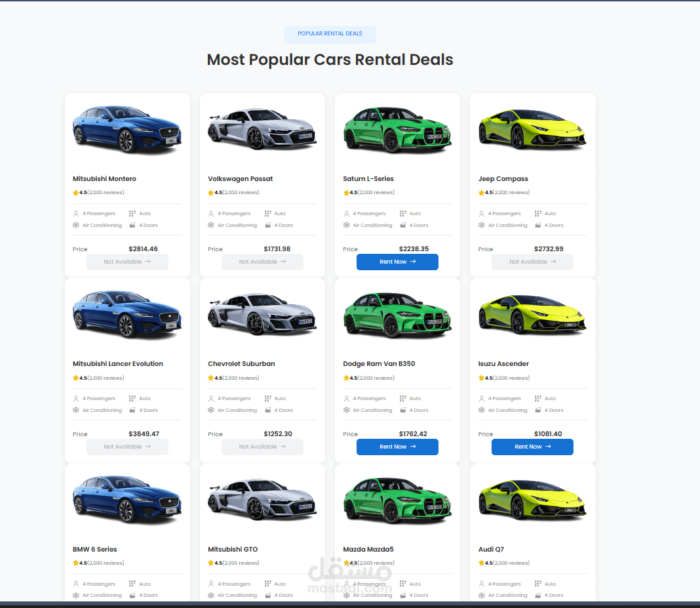Click the Jeep Compass title

pyautogui.click(x=503, y=178)
